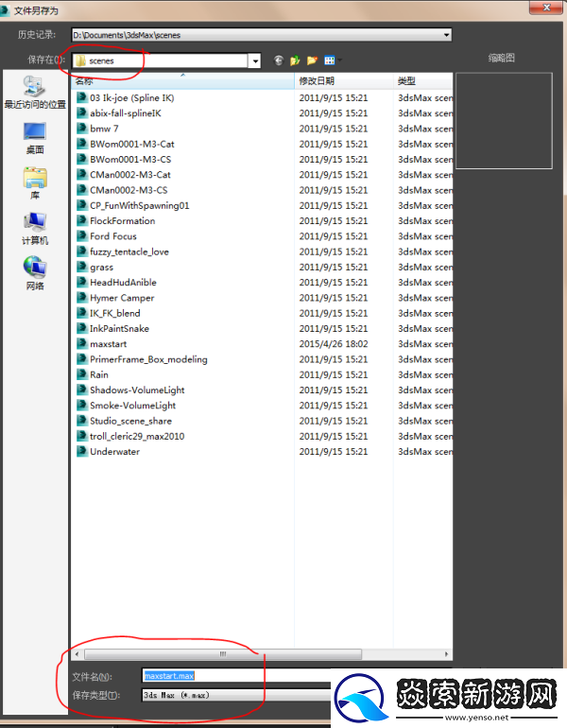Create a new folder using toolbar icon
The width and height of the screenshot is (567, 728).
pos(312,61)
